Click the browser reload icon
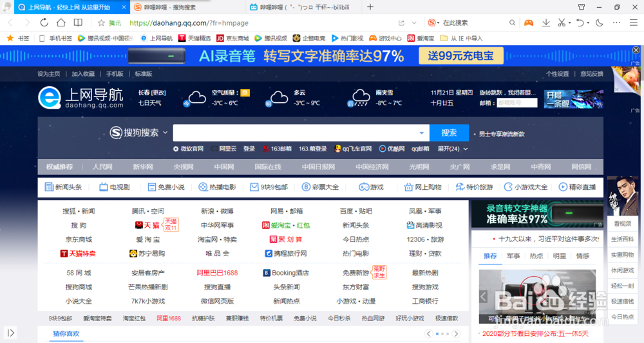This screenshot has width=644, height=343. click(x=44, y=23)
